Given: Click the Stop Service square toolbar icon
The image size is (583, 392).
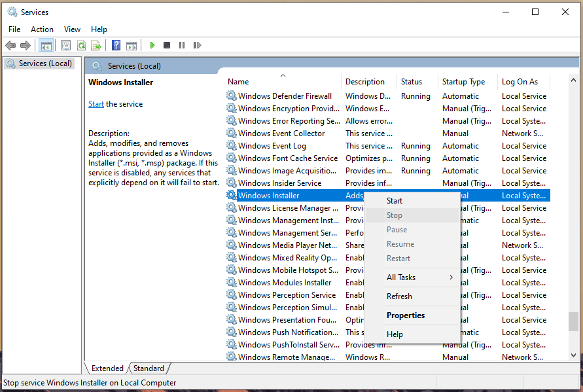Looking at the screenshot, I should 167,45.
